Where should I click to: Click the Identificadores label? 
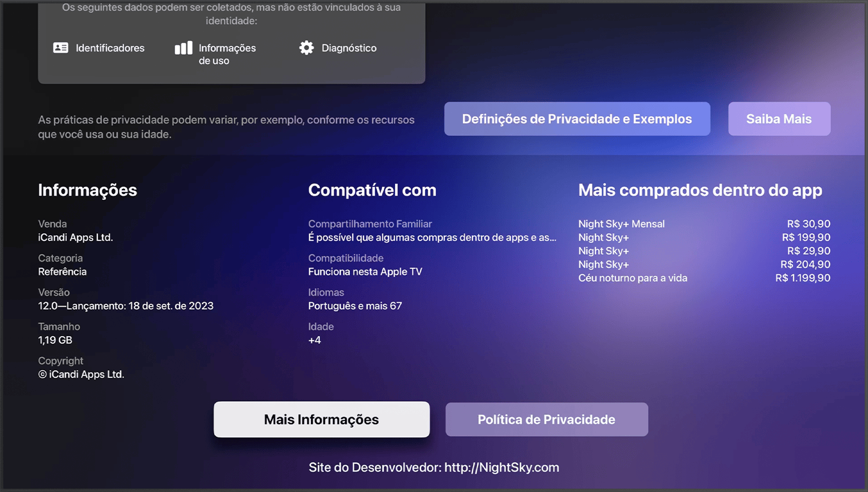click(110, 48)
